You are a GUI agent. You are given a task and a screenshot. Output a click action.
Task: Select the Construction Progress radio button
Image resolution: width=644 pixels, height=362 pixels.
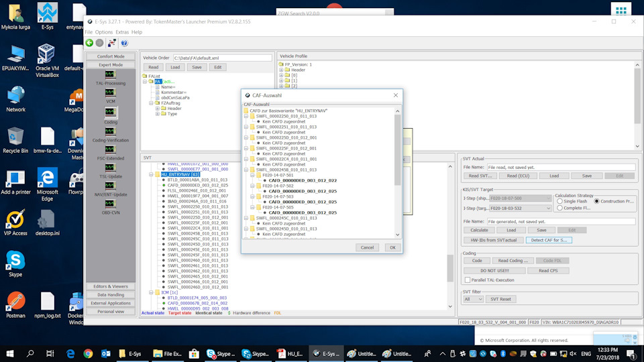pos(596,202)
